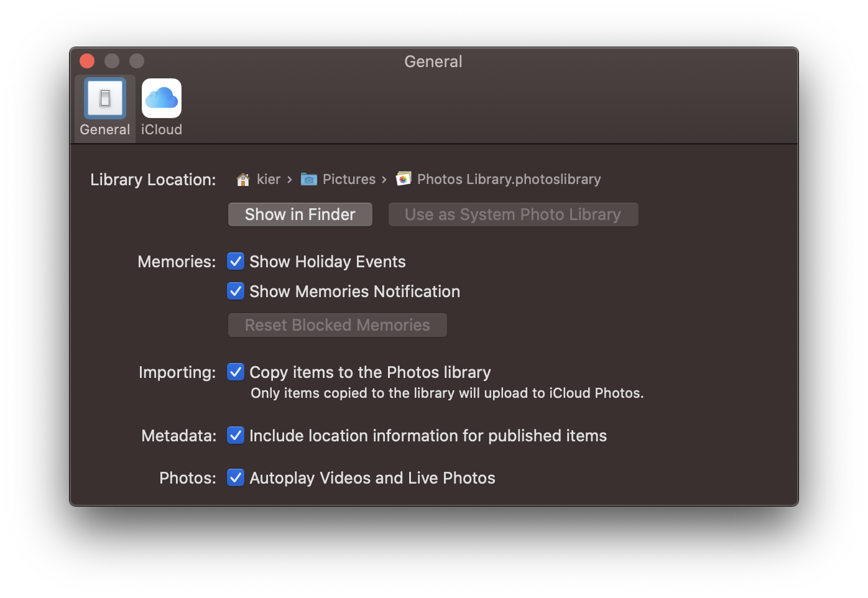The image size is (868, 598).
Task: Click Photos Library.photoslibrary path text
Action: [509, 179]
